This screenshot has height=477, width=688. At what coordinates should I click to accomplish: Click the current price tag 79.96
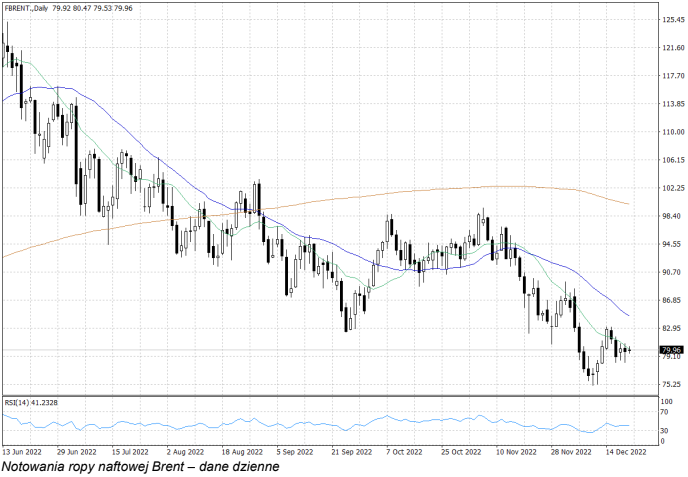[671, 350]
